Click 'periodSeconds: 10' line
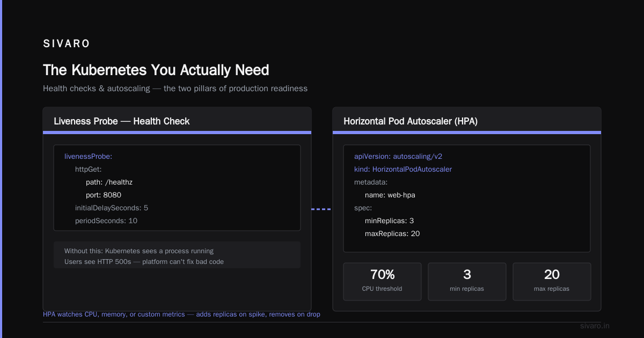The width and height of the screenshot is (644, 338). 106,221
